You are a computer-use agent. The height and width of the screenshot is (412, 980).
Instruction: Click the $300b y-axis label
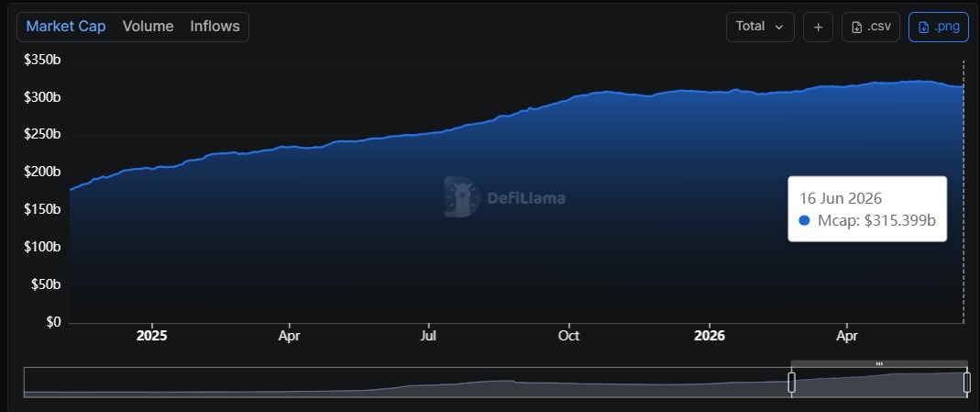point(42,97)
